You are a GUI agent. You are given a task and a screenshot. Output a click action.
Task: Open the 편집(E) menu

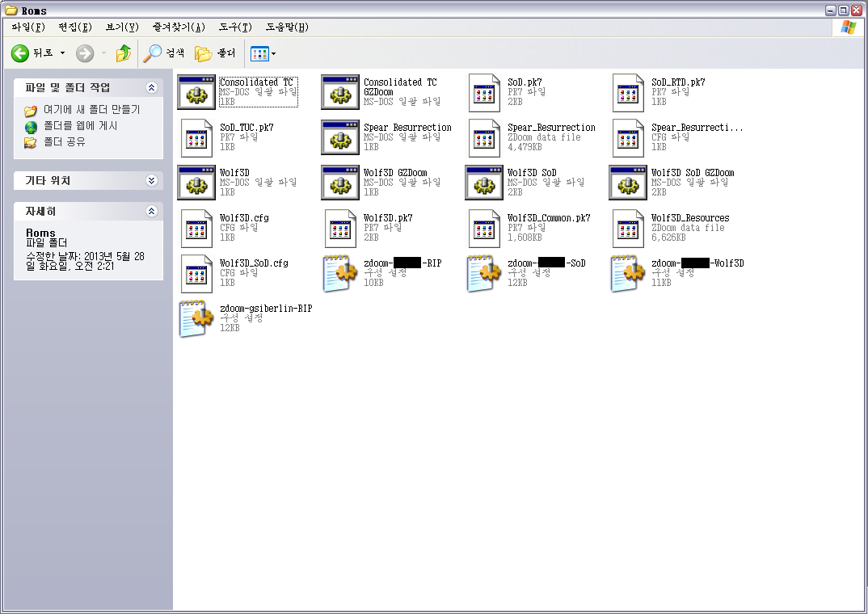coord(75,27)
